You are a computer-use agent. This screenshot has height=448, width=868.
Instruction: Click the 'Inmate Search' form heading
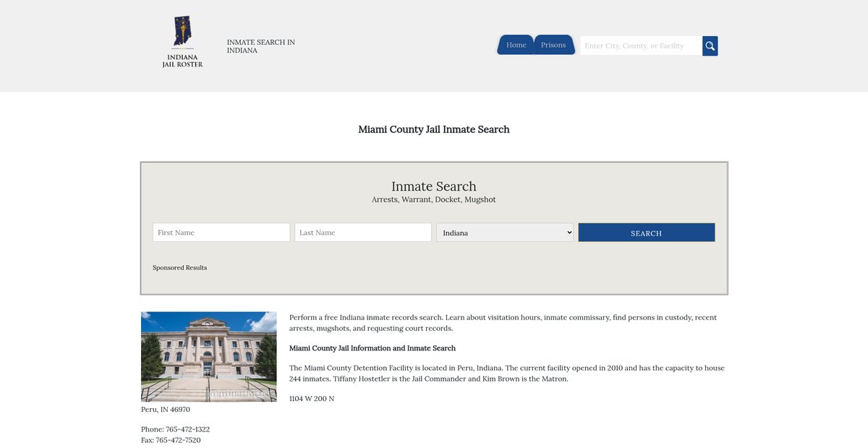pyautogui.click(x=434, y=186)
